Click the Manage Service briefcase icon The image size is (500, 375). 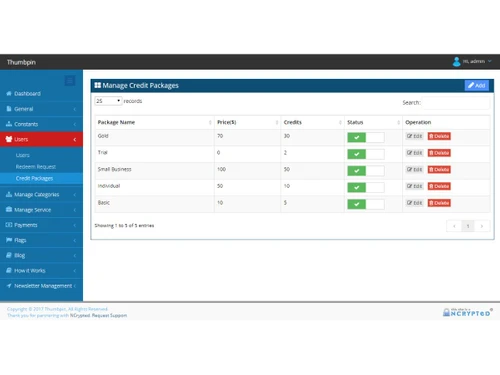[x=9, y=209]
